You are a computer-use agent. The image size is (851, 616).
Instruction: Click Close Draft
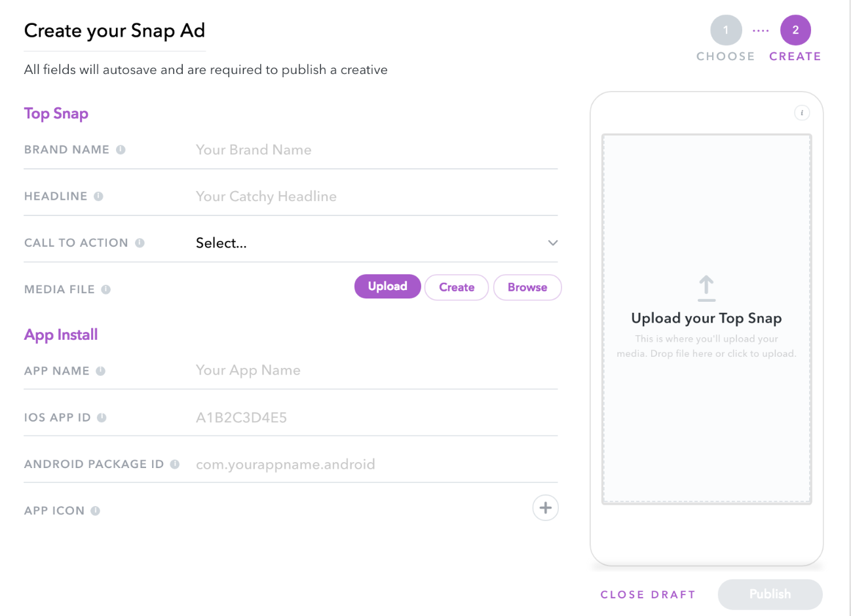click(647, 594)
